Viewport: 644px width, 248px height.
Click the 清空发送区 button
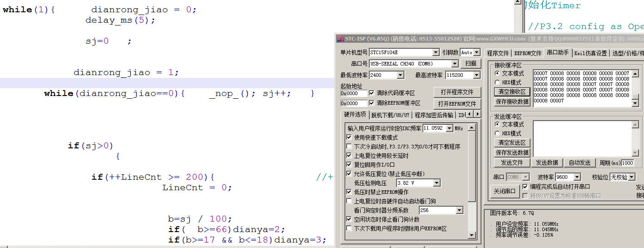click(512, 143)
